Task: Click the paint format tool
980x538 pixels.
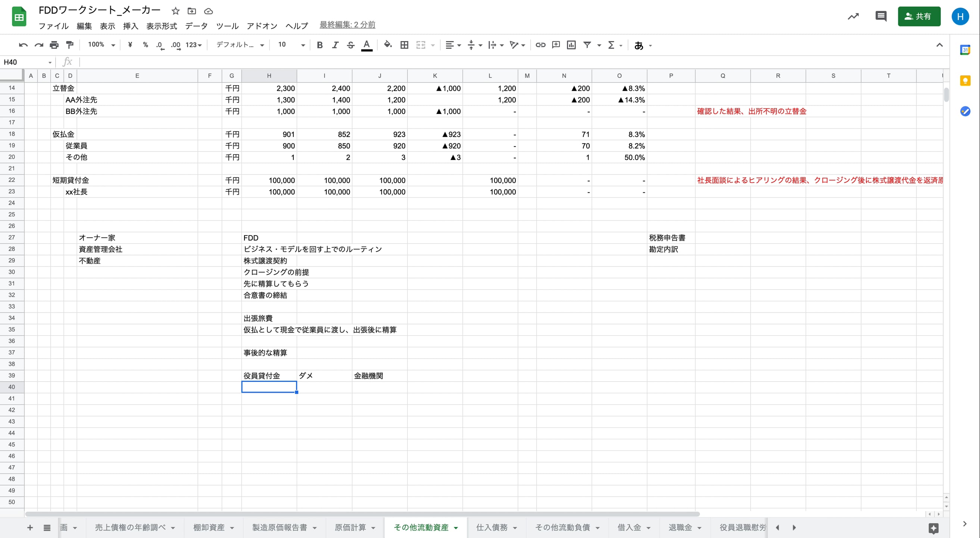Action: 69,44
